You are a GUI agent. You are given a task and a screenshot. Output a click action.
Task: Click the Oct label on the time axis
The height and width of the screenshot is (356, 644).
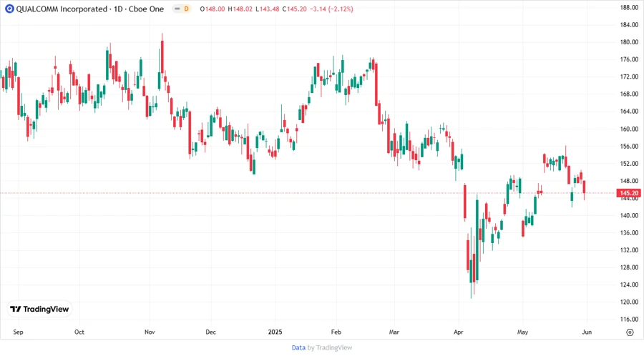79,332
